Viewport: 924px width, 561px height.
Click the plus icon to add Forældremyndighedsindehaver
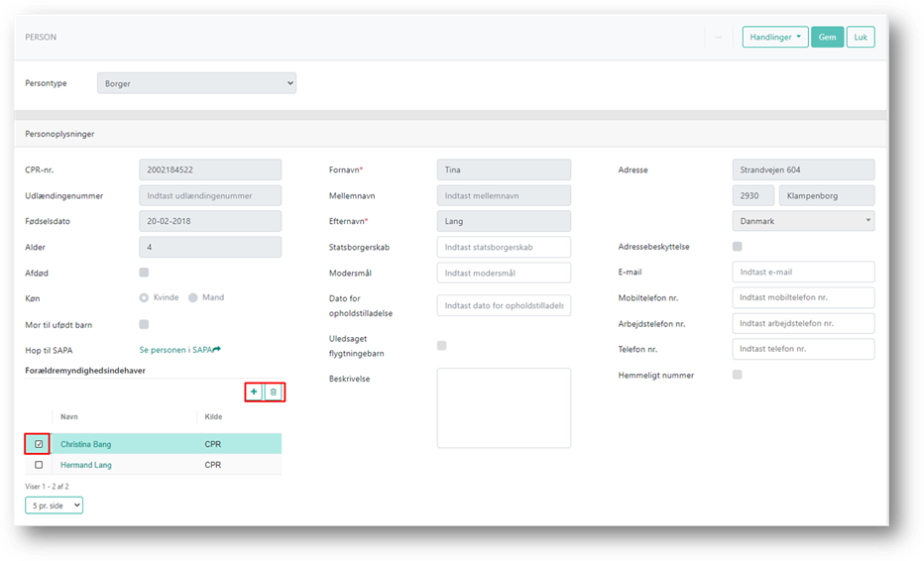254,392
